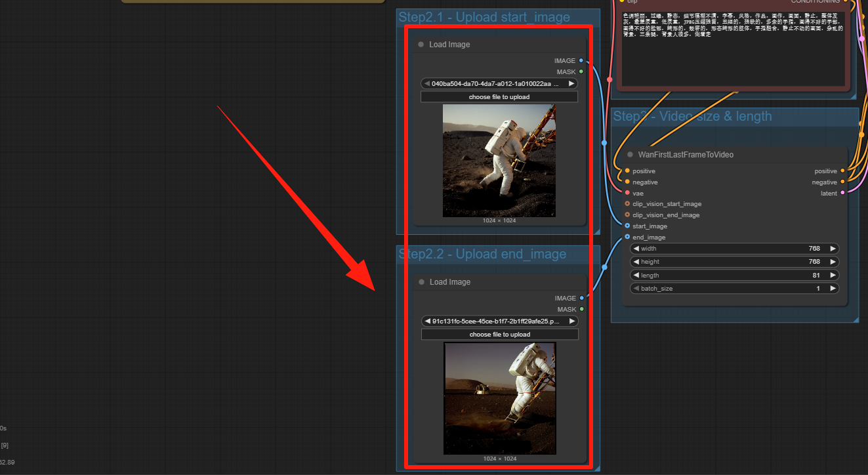Click the end_image input port on WanFirstLastFrameToVideo
868x475 pixels.
click(627, 237)
